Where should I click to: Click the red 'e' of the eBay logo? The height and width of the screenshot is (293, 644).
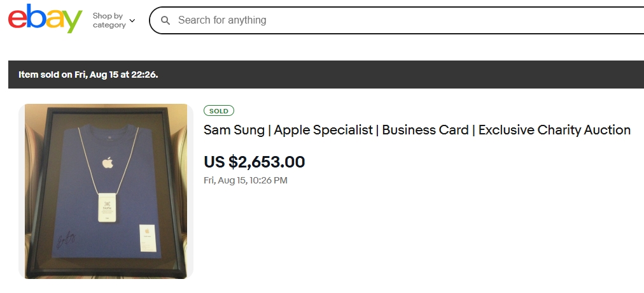pos(17,20)
